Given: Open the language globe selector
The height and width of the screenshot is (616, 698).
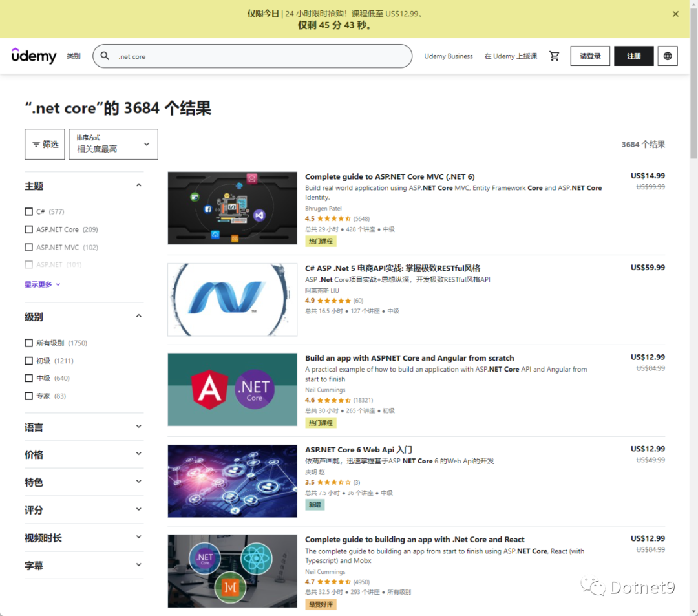Looking at the screenshot, I should (667, 56).
